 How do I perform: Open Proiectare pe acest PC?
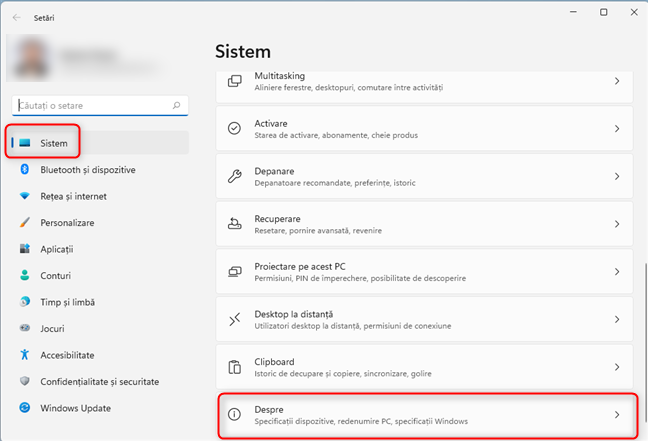coord(425,272)
